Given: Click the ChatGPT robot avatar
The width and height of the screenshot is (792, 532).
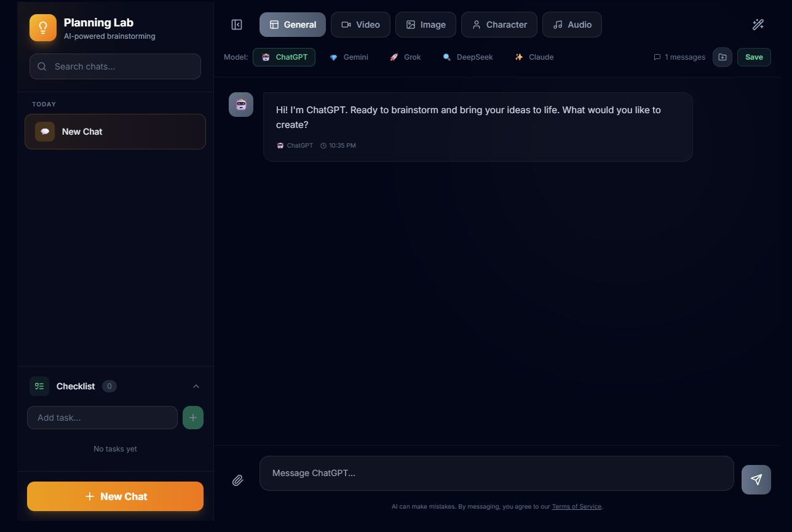Looking at the screenshot, I should 240,105.
